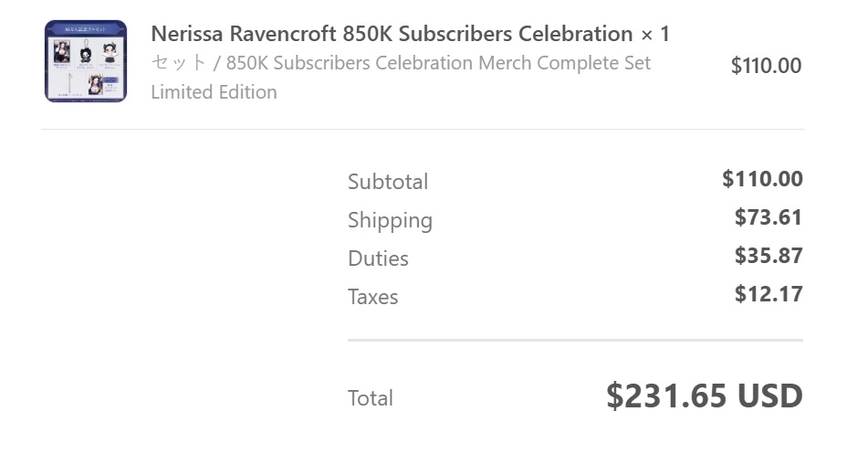The height and width of the screenshot is (464, 868).
Task: Select the Japanese セット text in the variant line
Action: [179, 63]
